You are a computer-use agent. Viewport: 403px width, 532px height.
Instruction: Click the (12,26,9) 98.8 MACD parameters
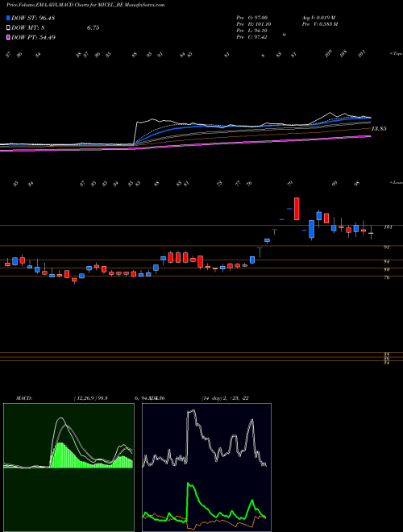pos(90,398)
